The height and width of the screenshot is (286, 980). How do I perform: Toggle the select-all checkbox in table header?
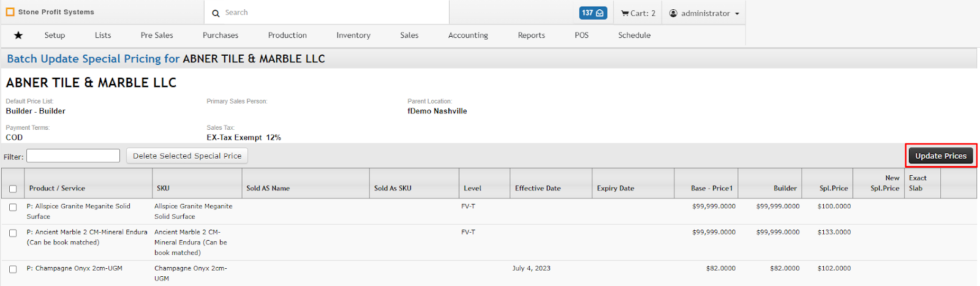13,189
